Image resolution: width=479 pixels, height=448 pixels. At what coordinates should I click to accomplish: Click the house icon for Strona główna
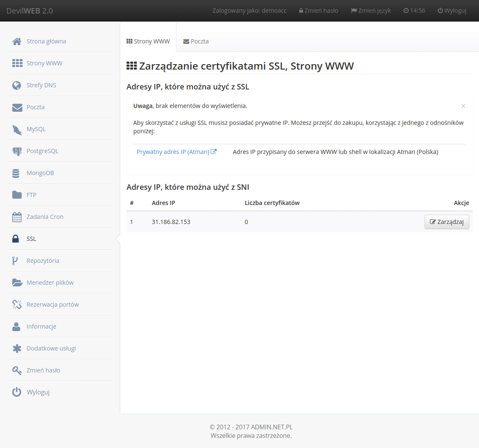[17, 41]
